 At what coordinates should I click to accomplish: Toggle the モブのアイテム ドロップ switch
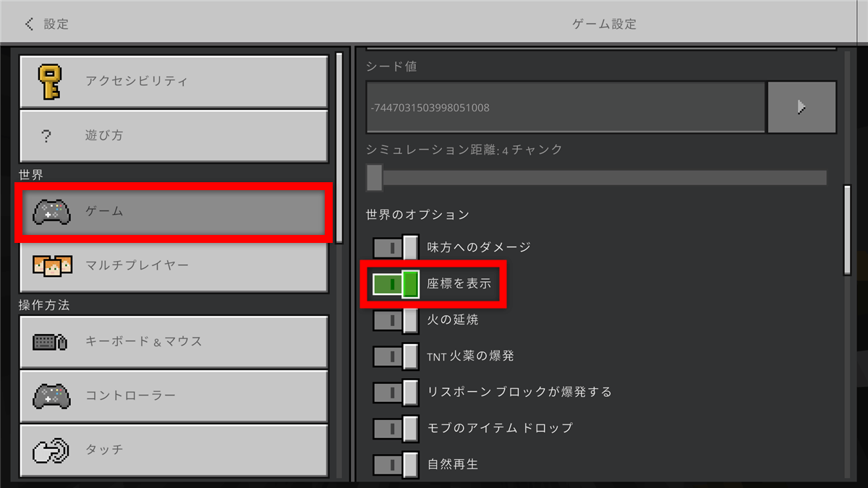pyautogui.click(x=396, y=428)
